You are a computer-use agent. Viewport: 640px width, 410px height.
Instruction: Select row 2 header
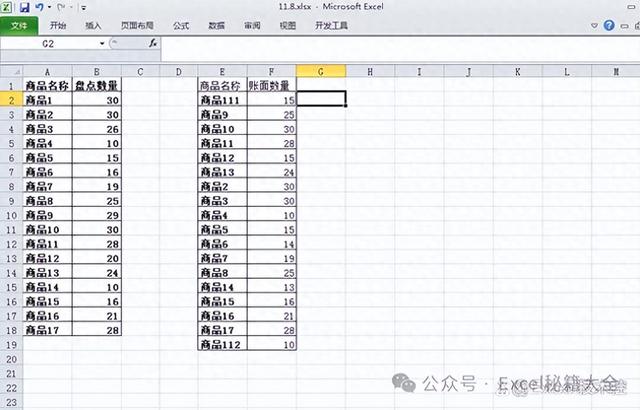click(x=11, y=100)
